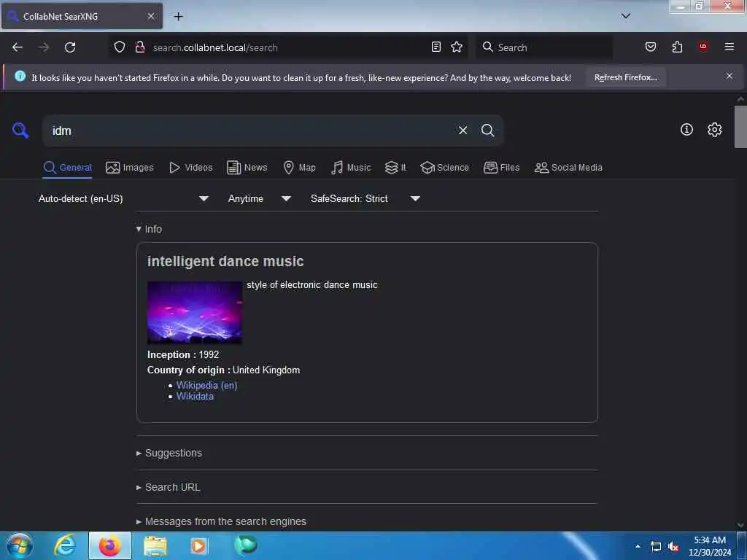Switch to the Music category
Viewport: 747px width, 560px height.
[351, 168]
